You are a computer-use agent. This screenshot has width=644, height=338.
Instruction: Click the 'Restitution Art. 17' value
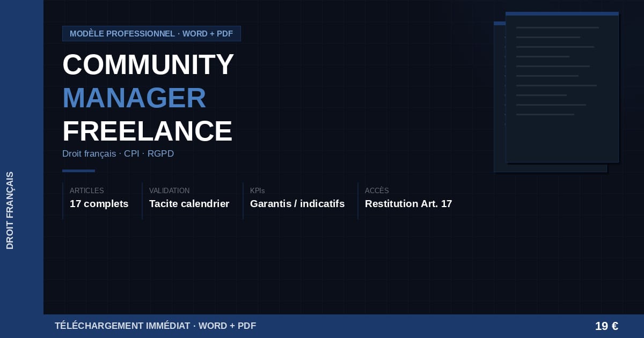click(x=408, y=204)
